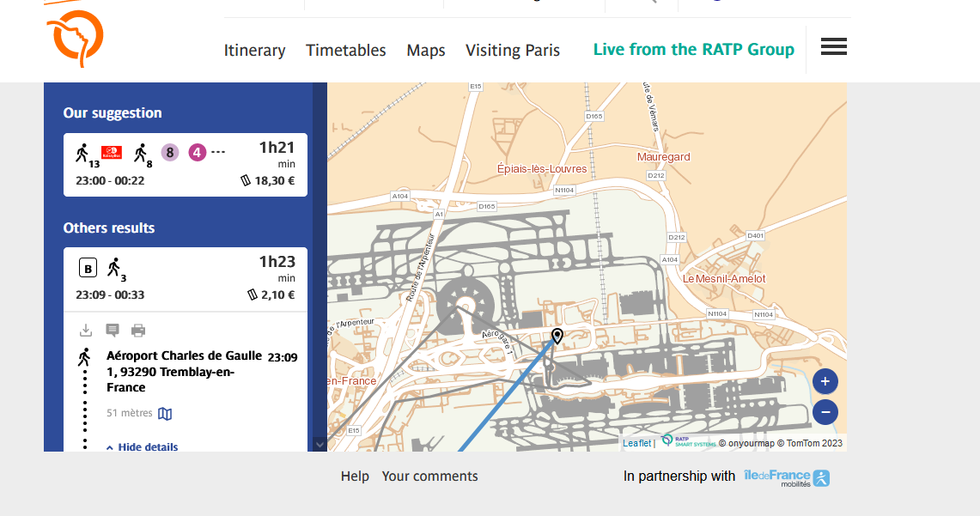Click the 51 mètres distance text
Screen dimensions: 980x516
[130, 413]
